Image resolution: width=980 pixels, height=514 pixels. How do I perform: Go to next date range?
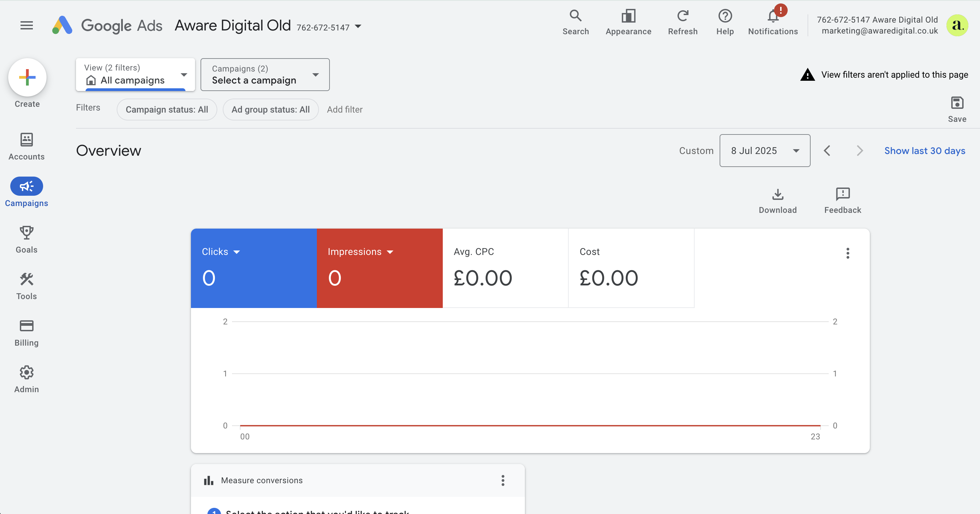860,151
